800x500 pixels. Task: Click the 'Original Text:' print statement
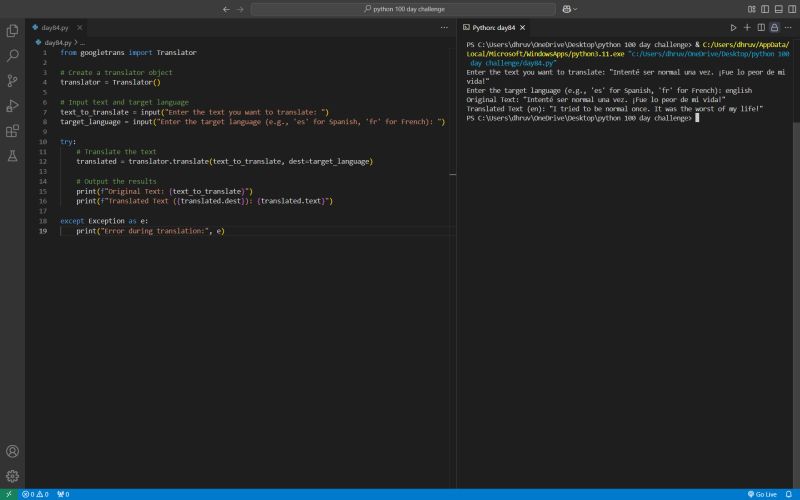tap(164, 191)
